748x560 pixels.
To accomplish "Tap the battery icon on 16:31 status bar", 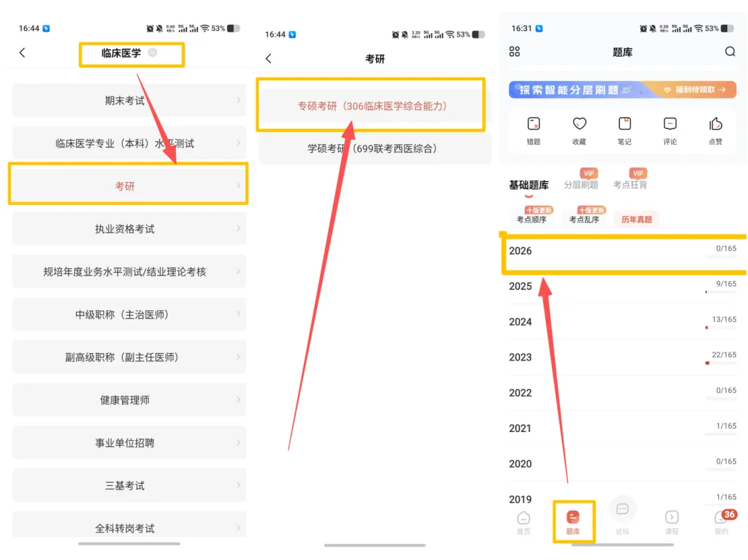I will click(727, 28).
